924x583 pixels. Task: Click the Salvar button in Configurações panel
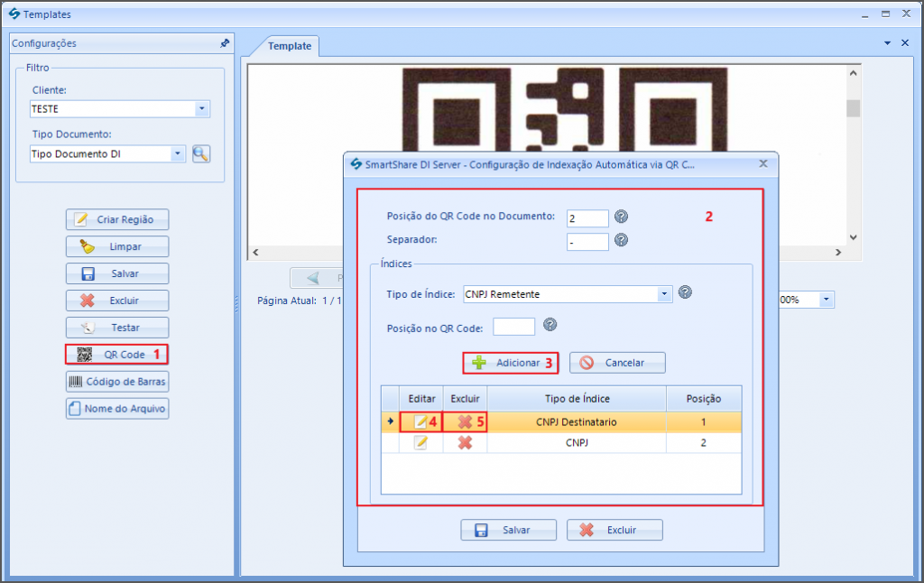(x=116, y=273)
